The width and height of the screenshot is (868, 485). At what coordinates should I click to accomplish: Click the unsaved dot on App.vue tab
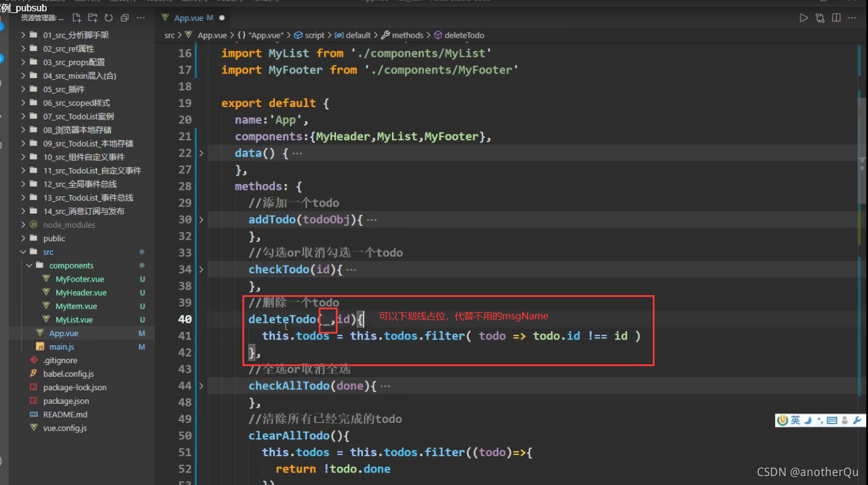pos(222,18)
